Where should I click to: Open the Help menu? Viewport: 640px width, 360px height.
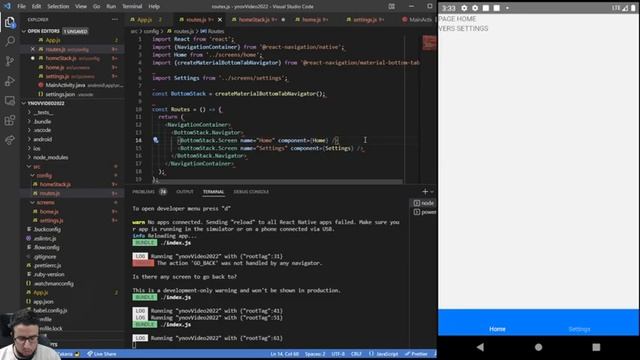[154, 6]
